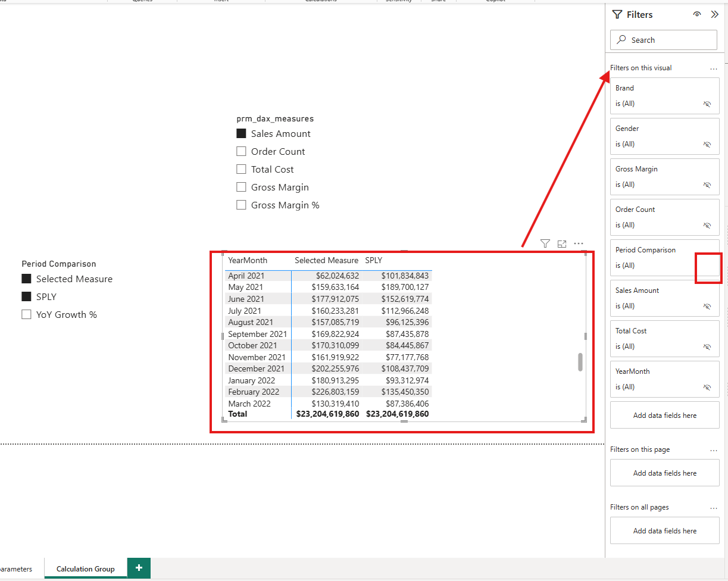The width and height of the screenshot is (728, 581).
Task: Open more options above the table visual
Action: click(x=579, y=243)
